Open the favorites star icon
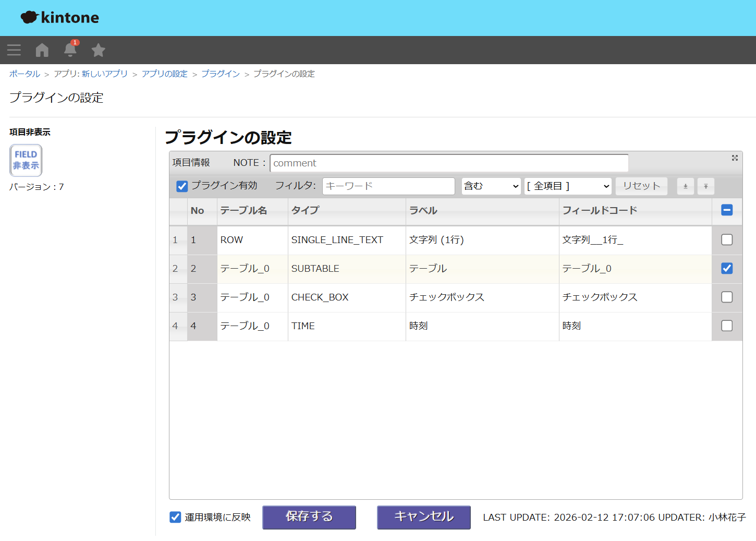 click(x=98, y=50)
